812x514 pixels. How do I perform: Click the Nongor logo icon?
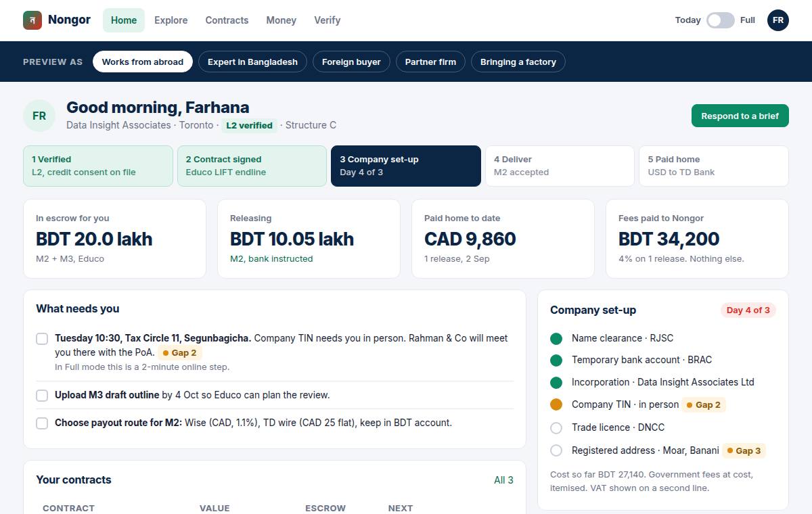click(x=32, y=20)
